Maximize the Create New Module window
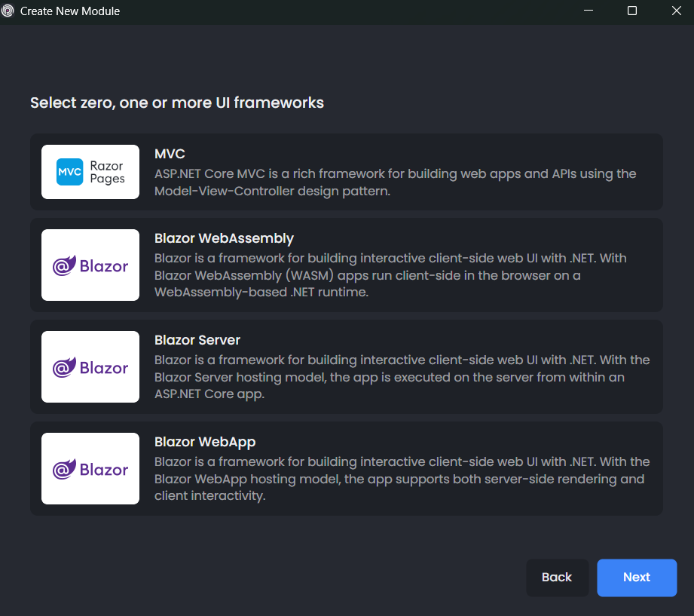Viewport: 694px width, 616px height. 632,11
